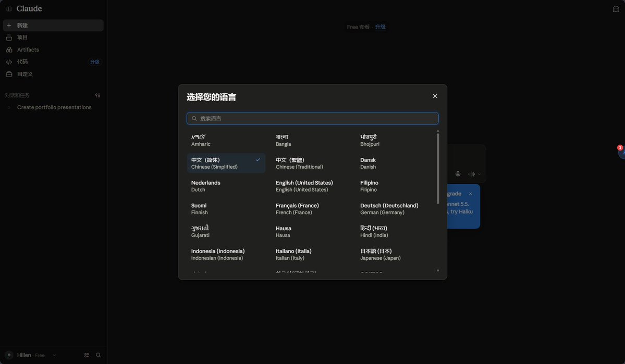This screenshot has height=364, width=625.
Task: Click the Artifacts shapes icon
Action: (x=9, y=50)
